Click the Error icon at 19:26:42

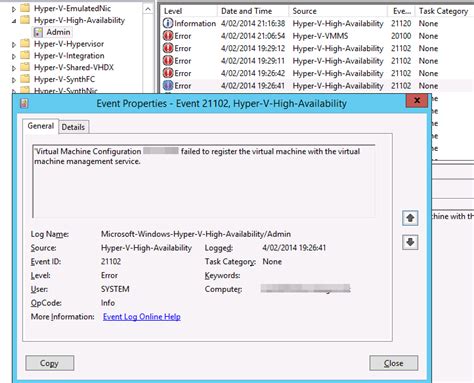pos(168,73)
